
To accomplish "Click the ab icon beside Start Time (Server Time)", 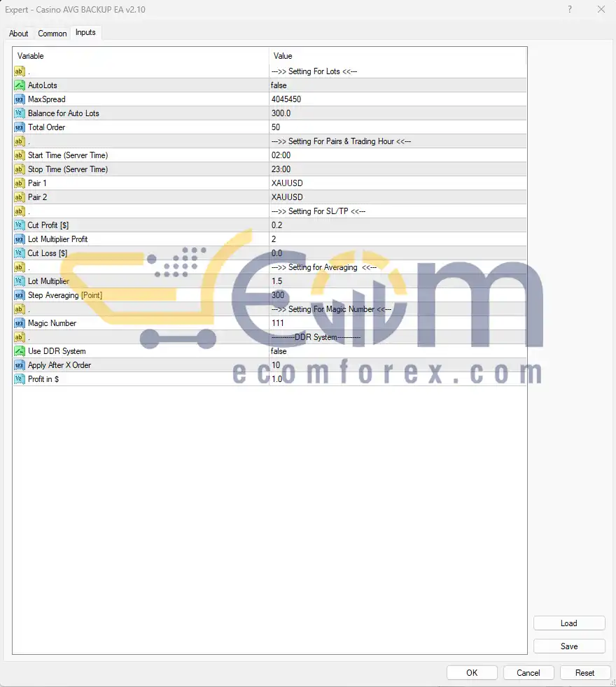I will 19,155.
